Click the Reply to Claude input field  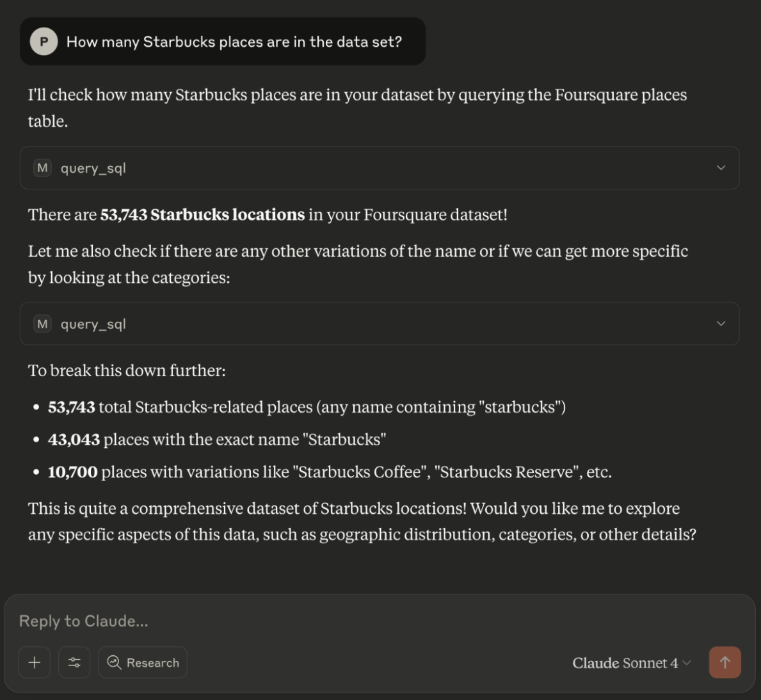tap(380, 621)
